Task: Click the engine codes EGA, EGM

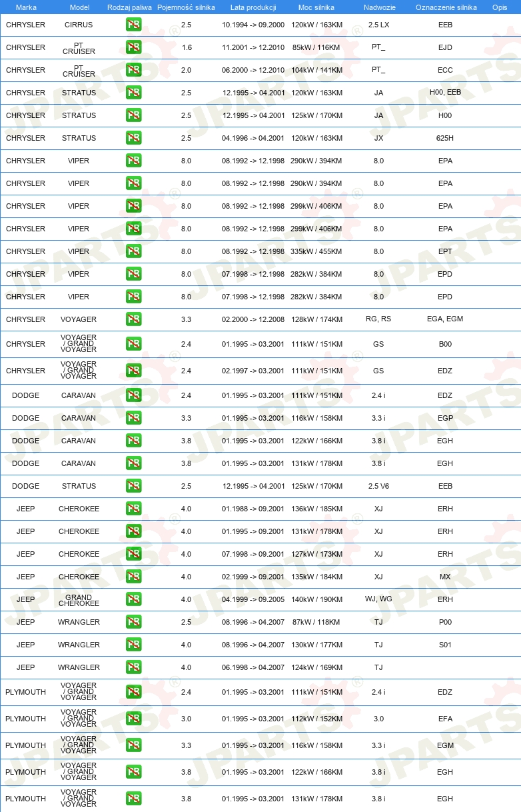Action: [445, 320]
